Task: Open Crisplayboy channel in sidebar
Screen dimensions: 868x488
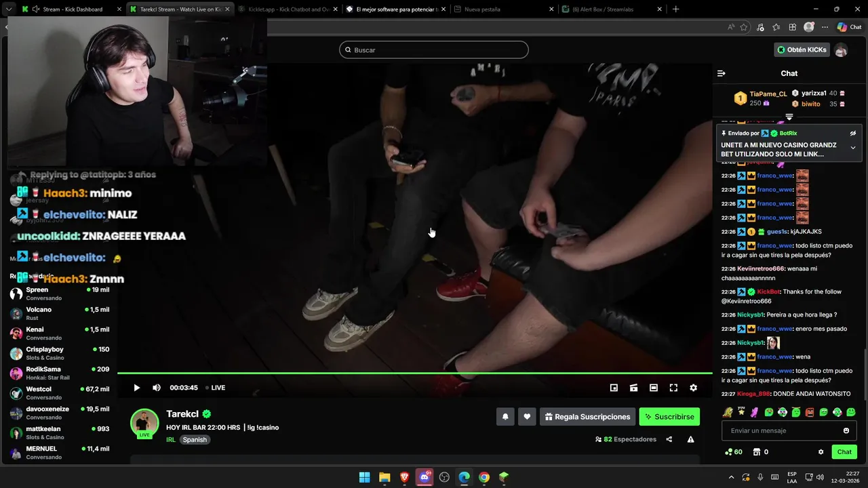Action: click(x=60, y=353)
